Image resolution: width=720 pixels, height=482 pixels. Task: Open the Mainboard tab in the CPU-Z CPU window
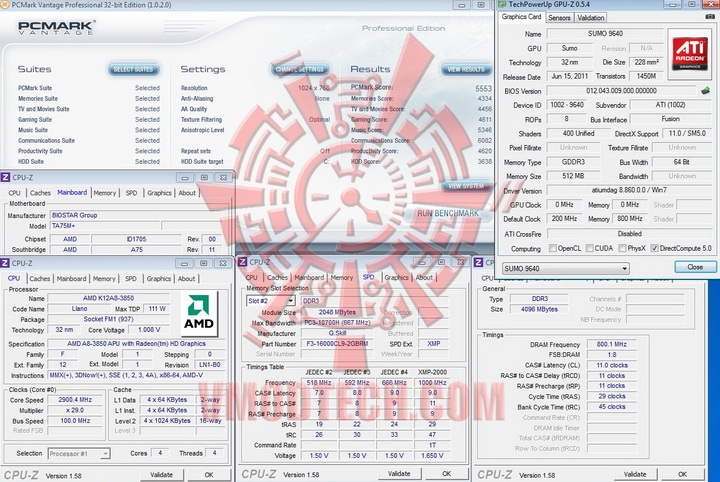(72, 279)
